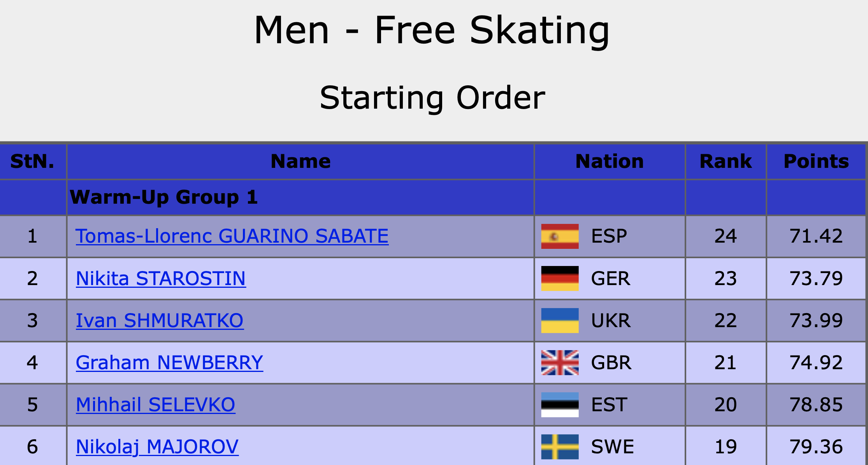The height and width of the screenshot is (465, 868).
Task: Open Tomas-Llorenc GUARINO SABATE skater link
Action: (232, 236)
